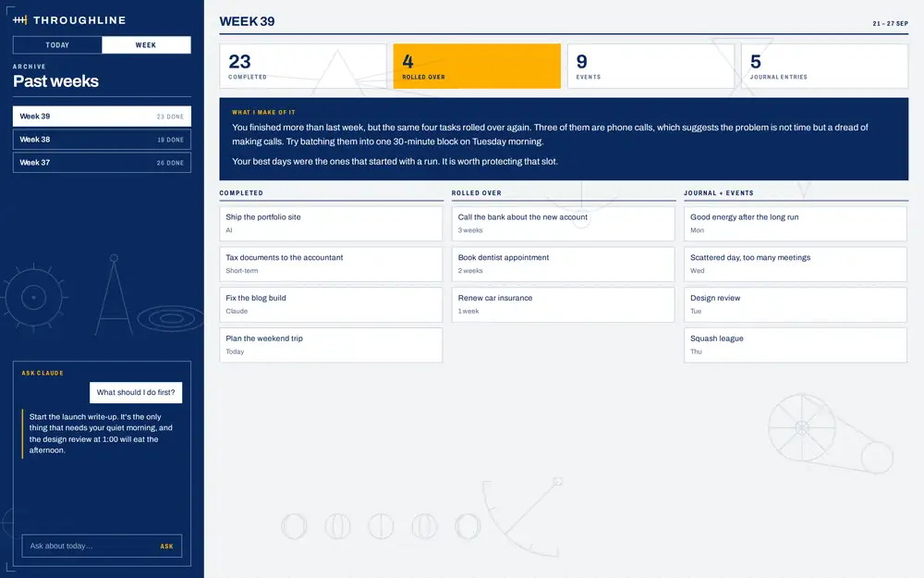Select the 9 Events stat card
The image size is (924, 578).
tap(650, 66)
